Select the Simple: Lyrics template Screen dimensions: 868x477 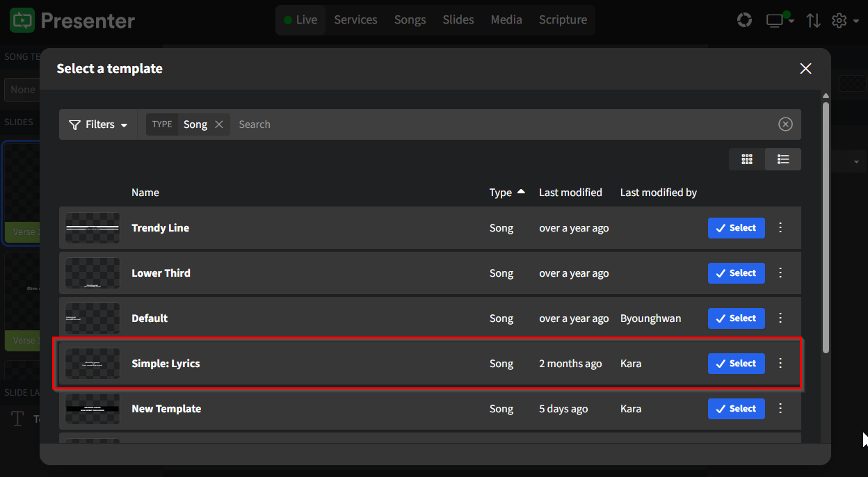[736, 363]
